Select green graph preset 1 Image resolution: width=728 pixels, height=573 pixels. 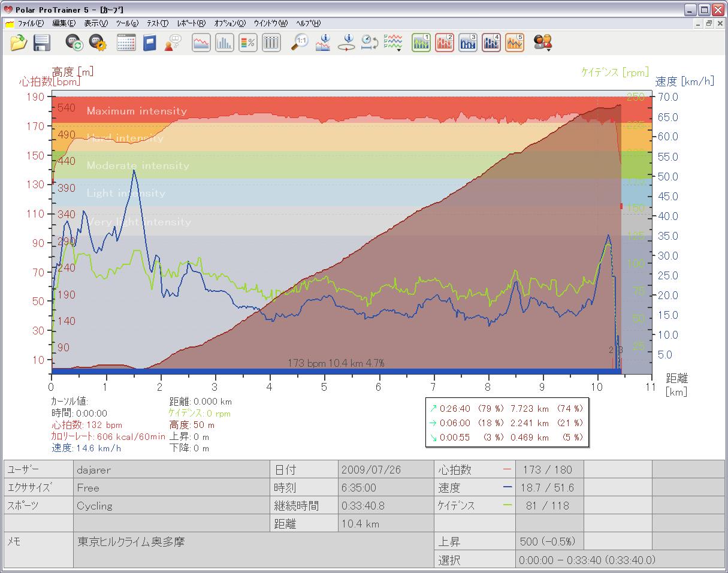pyautogui.click(x=421, y=43)
